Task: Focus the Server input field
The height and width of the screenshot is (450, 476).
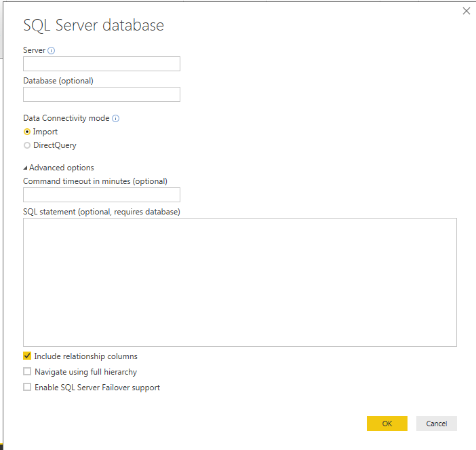Action: pyautogui.click(x=102, y=64)
